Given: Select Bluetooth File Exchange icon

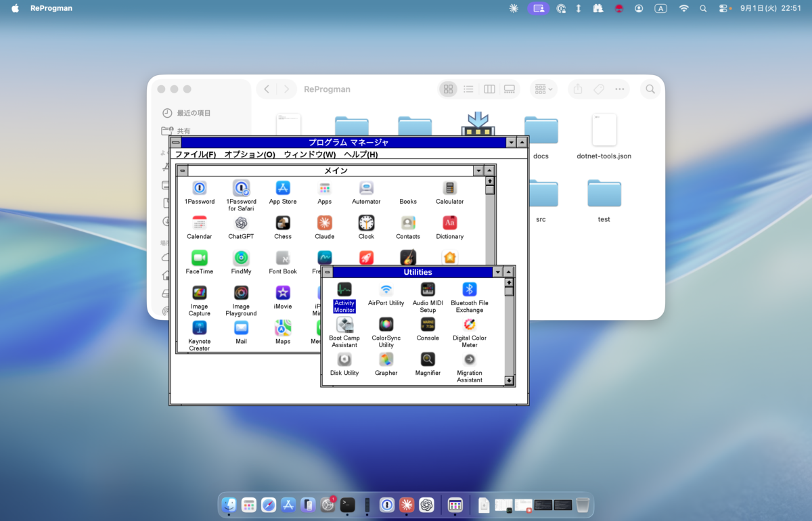Looking at the screenshot, I should click(470, 290).
